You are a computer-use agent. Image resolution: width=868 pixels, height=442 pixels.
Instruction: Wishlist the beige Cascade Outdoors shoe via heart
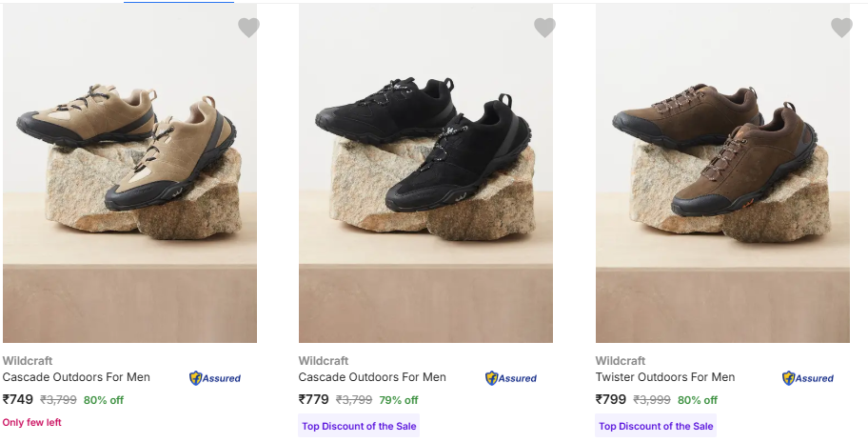tap(248, 28)
